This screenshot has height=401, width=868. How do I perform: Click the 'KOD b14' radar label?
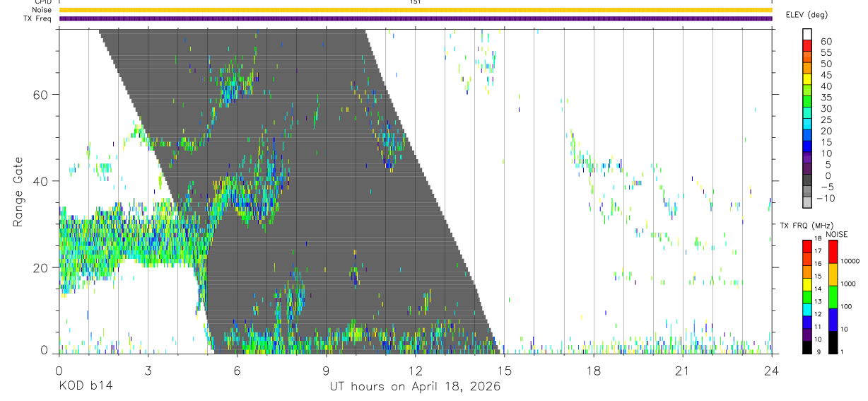(x=86, y=386)
